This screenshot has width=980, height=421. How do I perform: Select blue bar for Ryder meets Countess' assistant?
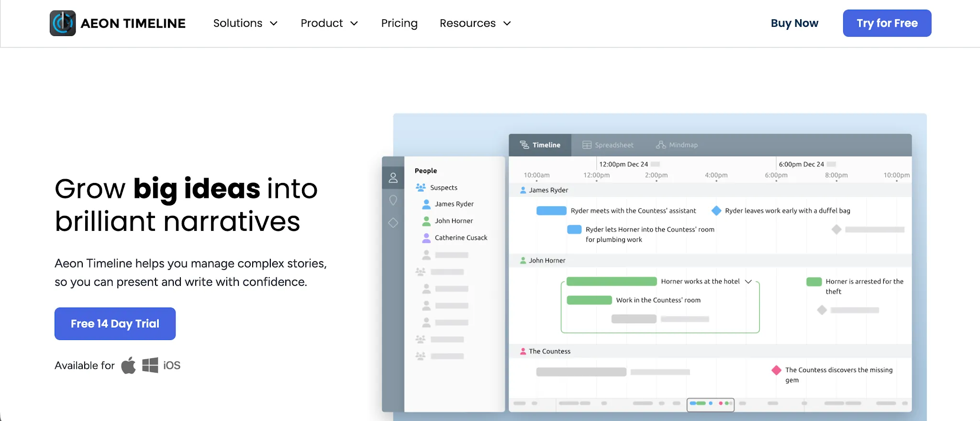tap(551, 211)
